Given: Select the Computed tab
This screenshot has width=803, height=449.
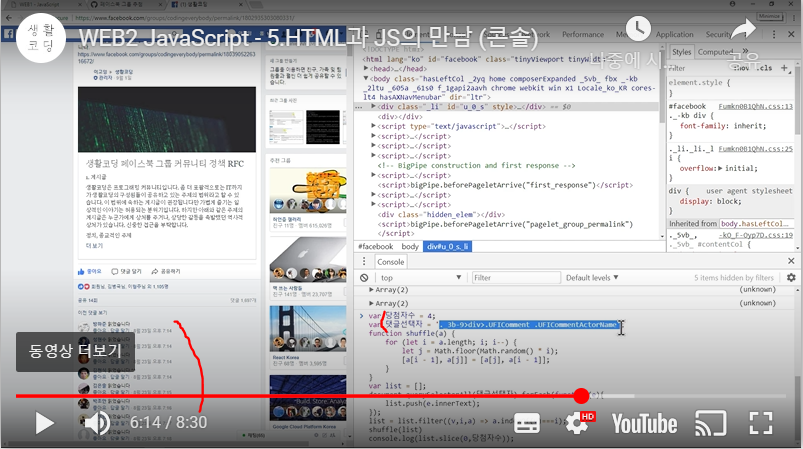Looking at the screenshot, I should [x=715, y=52].
